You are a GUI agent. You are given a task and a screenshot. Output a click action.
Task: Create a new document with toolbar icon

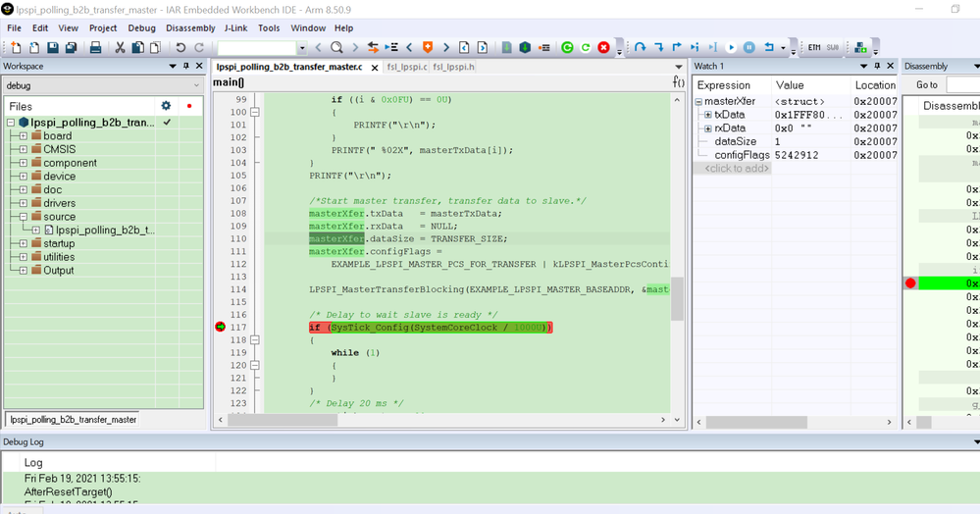tap(17, 47)
